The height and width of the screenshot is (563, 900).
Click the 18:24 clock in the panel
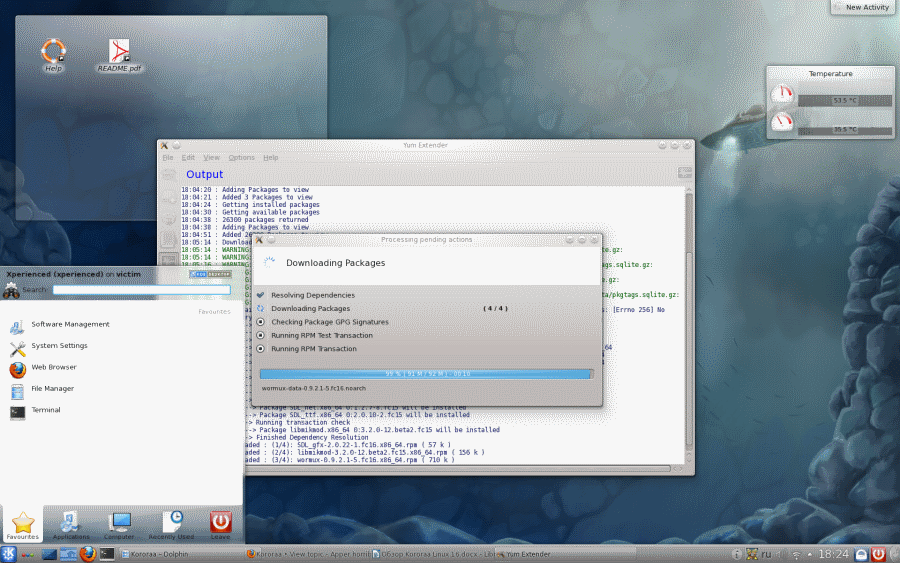[x=833, y=554]
